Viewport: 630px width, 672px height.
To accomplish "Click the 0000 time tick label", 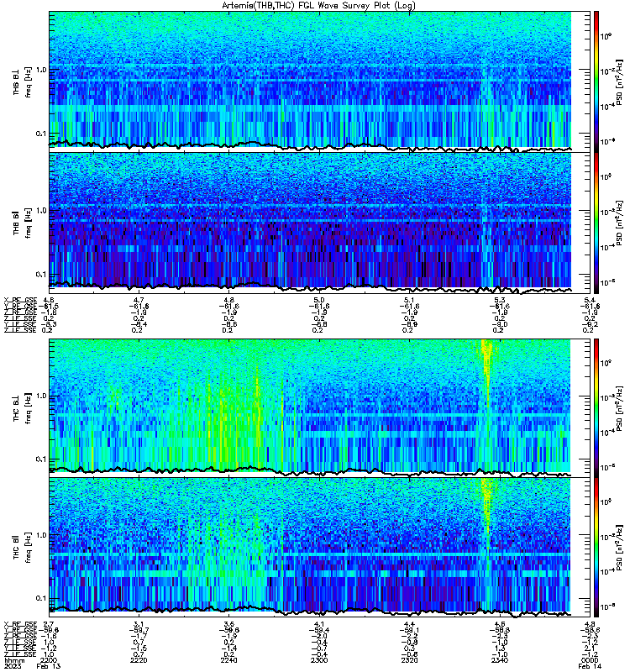I will pos(590,660).
